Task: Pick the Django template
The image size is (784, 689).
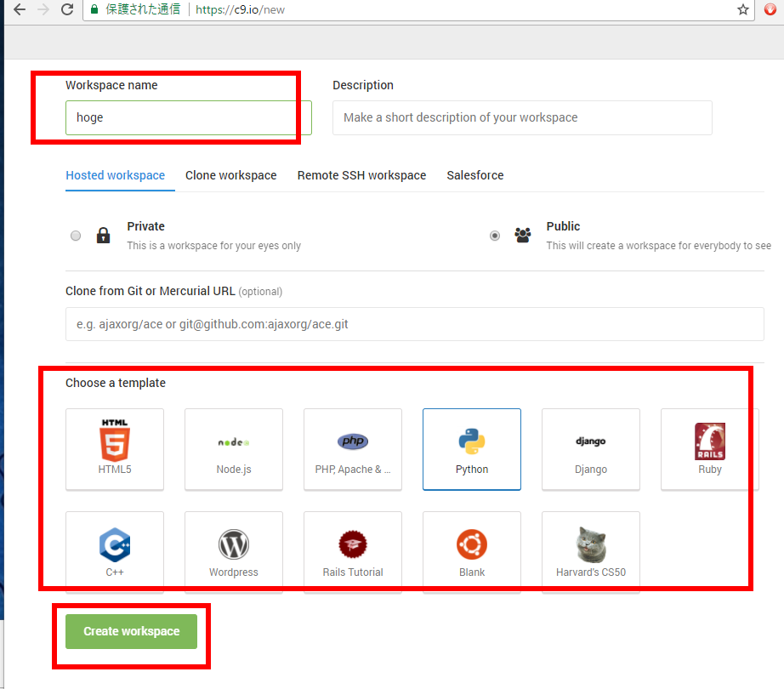Action: click(590, 449)
